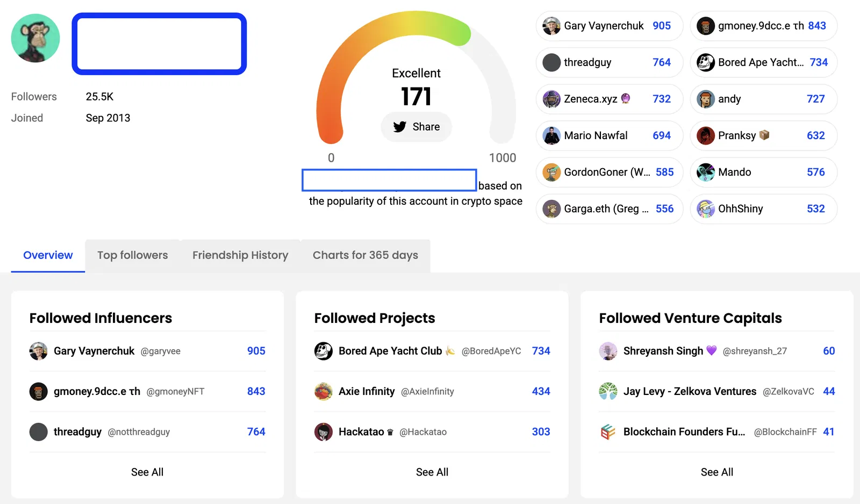Open the Charts for 365 days tab
860x504 pixels.
pos(365,255)
